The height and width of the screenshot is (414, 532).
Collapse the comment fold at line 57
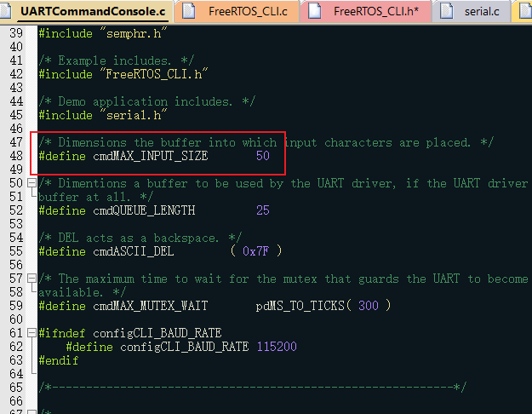tap(31, 279)
